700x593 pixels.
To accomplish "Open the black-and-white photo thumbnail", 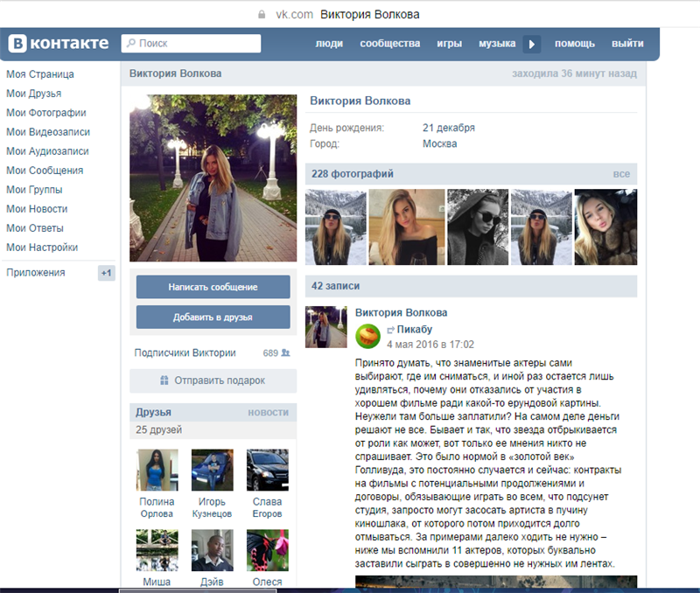I will coord(478,227).
